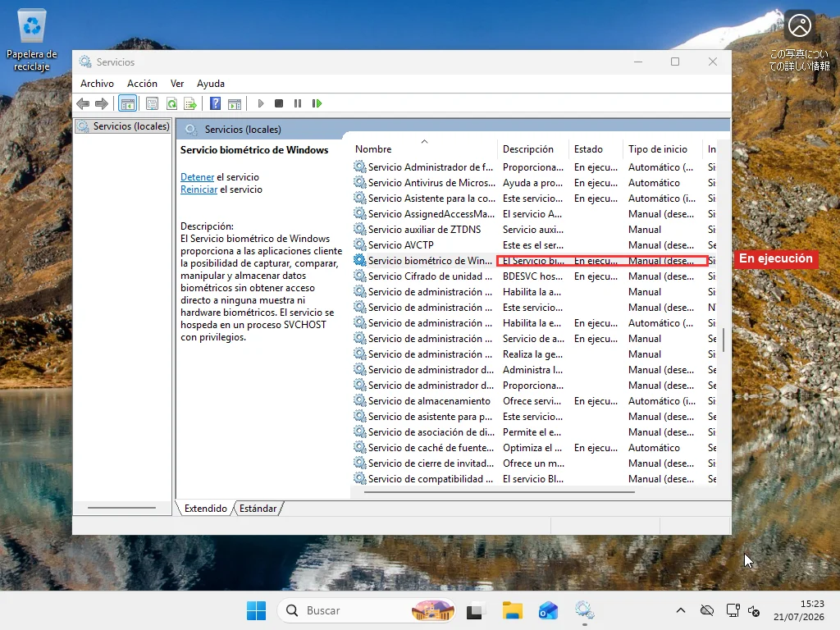The width and height of the screenshot is (840, 630).
Task: Select Servicio de compatibilidad row
Action: pos(534,478)
